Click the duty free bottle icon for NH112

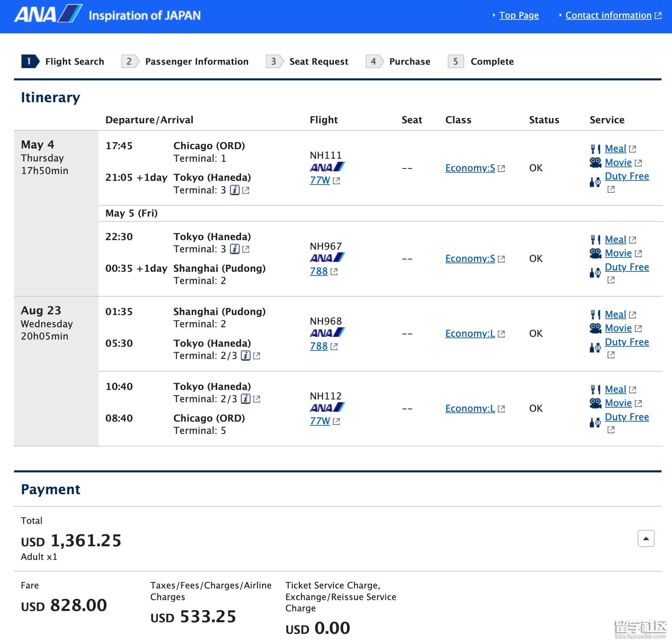595,423
